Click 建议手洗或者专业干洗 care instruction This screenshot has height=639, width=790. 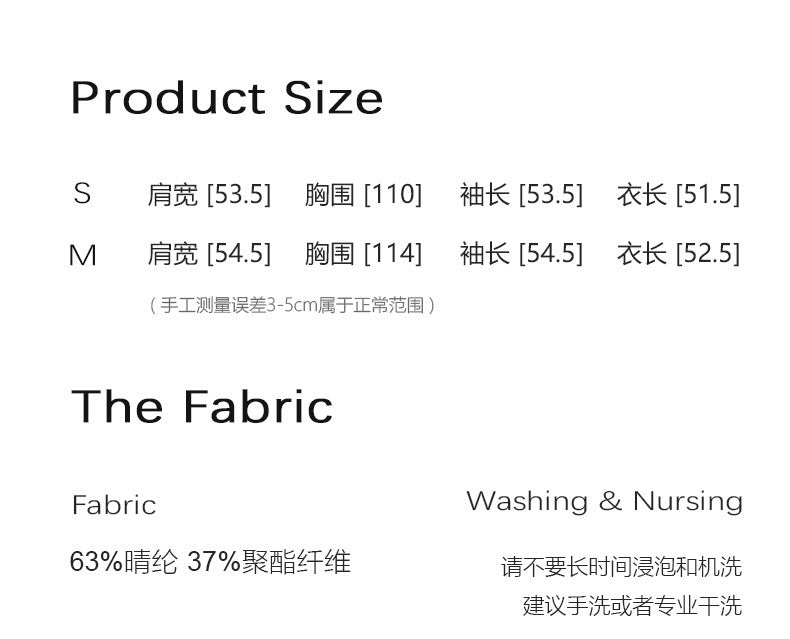(632, 606)
